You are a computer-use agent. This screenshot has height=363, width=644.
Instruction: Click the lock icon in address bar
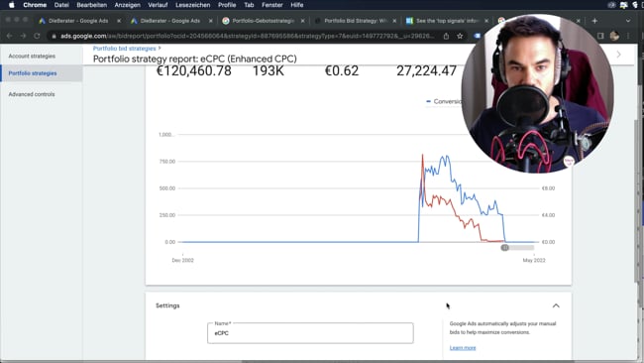54,36
